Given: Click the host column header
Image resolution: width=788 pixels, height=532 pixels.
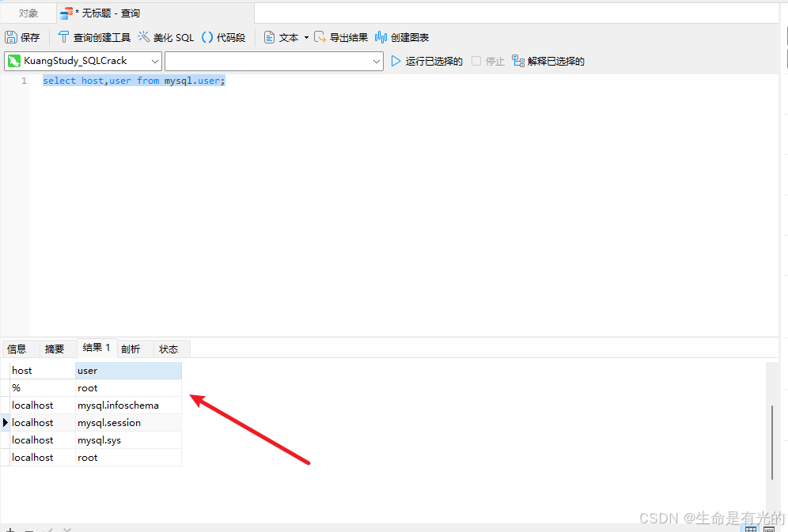Looking at the screenshot, I should (x=43, y=371).
